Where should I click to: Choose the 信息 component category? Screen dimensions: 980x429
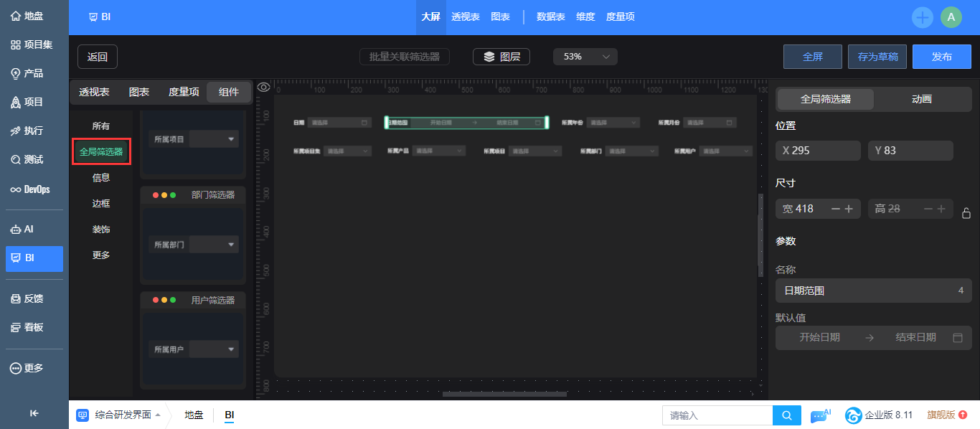101,178
